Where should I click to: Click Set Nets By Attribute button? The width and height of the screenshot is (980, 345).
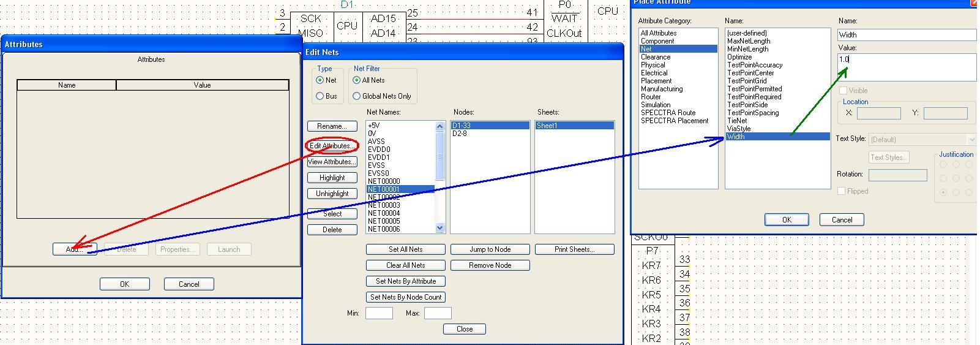pyautogui.click(x=405, y=281)
